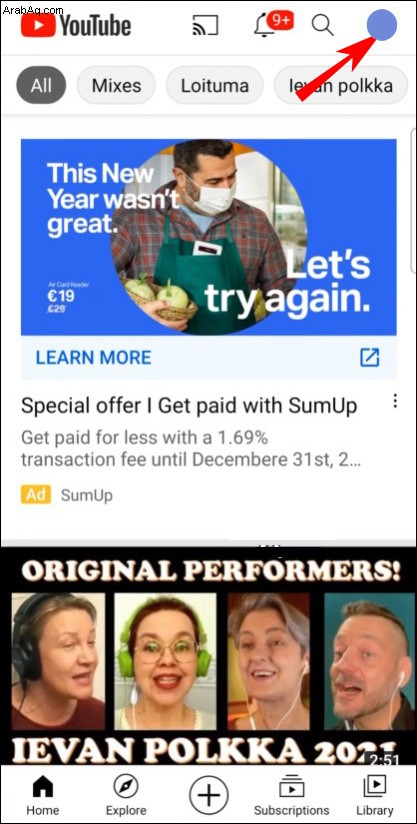Open the Library tab

coord(374,795)
